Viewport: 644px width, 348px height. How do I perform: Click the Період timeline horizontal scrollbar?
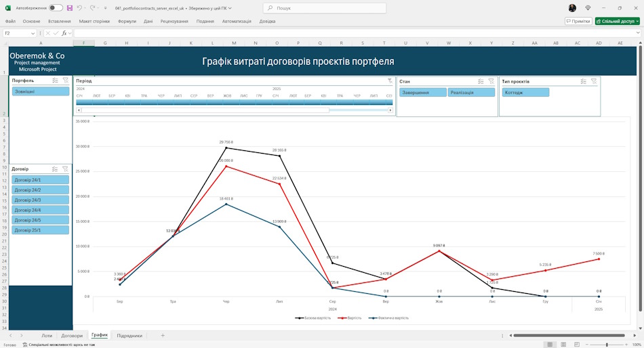point(205,110)
